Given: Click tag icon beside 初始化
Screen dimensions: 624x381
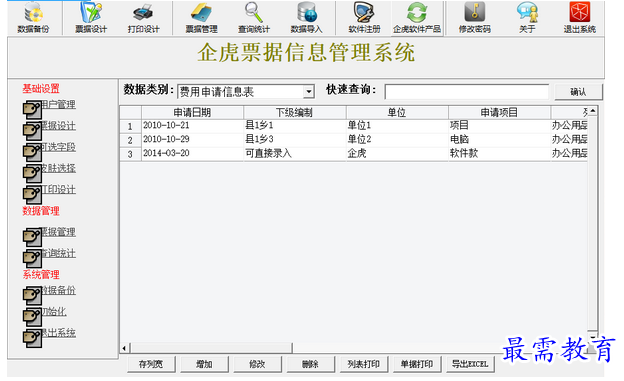Looking at the screenshot, I should click(x=32, y=317).
